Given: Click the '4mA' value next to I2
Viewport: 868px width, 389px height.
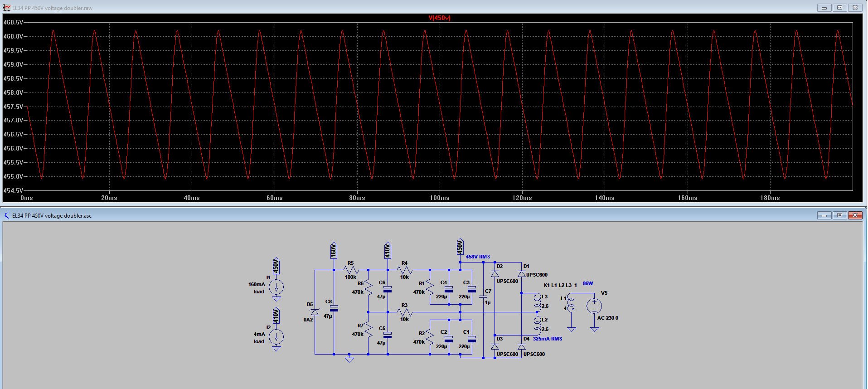Looking at the screenshot, I should point(259,334).
